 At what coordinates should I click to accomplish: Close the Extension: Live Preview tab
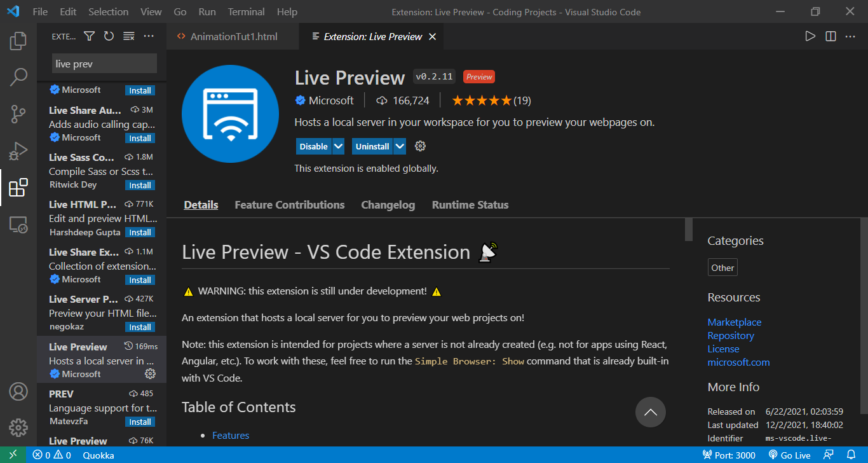tap(433, 37)
